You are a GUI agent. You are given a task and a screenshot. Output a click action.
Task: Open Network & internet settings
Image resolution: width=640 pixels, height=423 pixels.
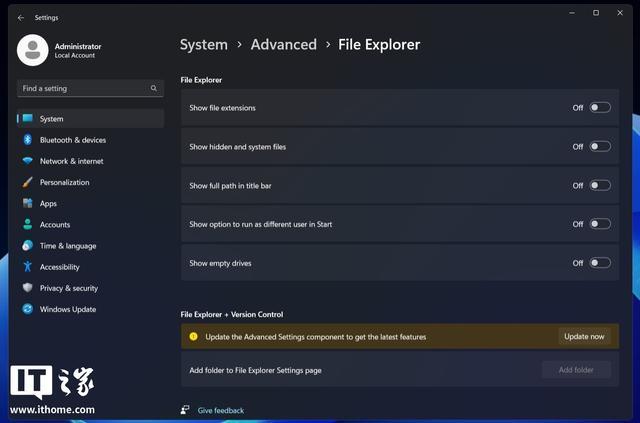click(71, 161)
